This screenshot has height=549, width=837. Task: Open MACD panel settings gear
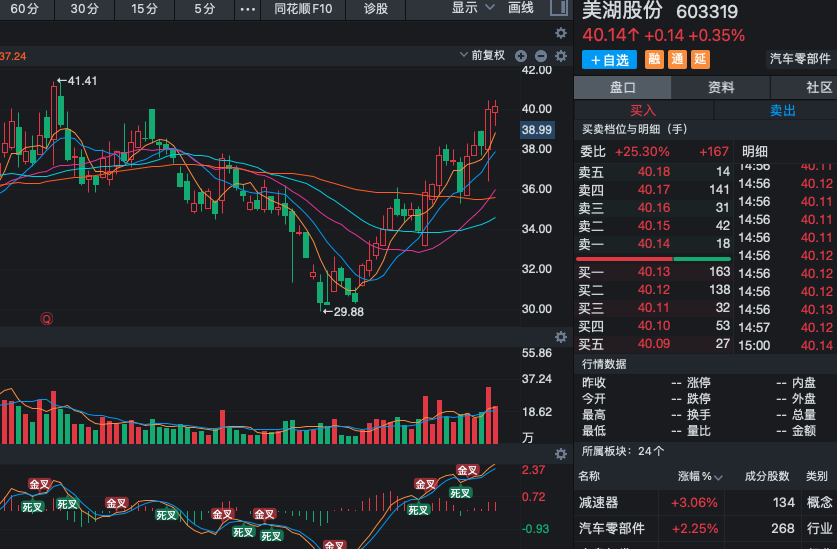(560, 454)
